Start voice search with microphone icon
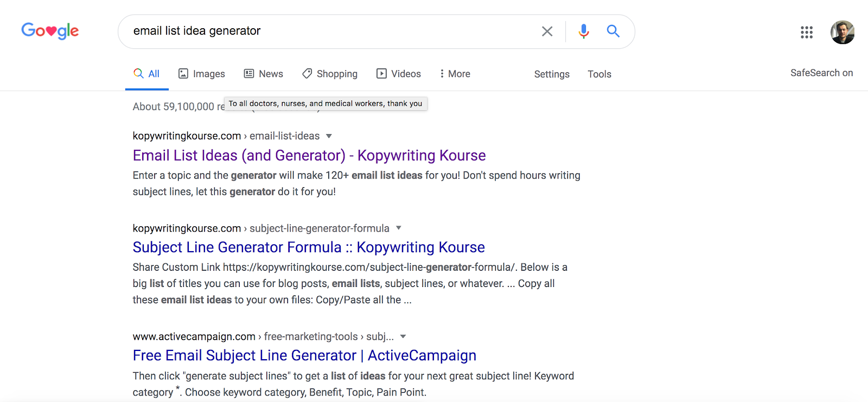Viewport: 868px width, 402px height. pos(584,31)
